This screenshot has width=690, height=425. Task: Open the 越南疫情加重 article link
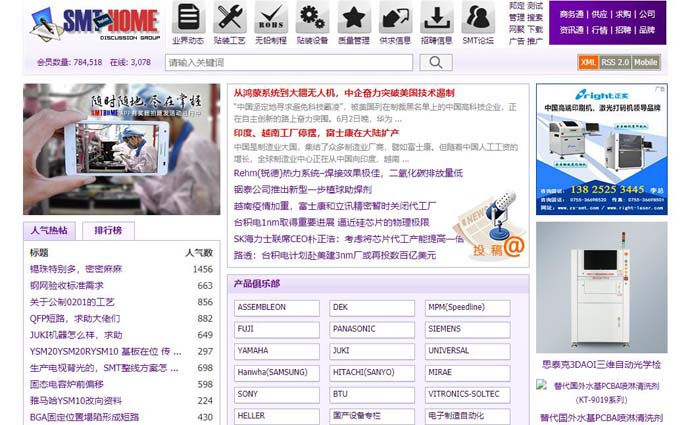(335, 206)
